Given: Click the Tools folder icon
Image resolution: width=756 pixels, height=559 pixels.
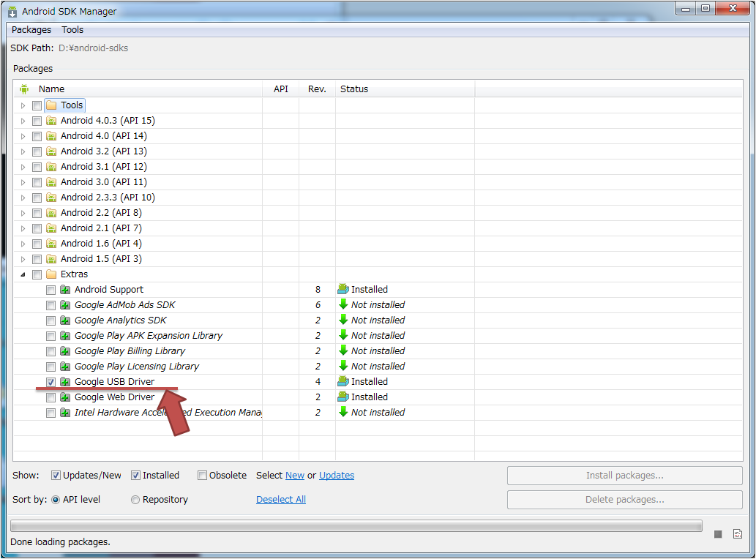Looking at the screenshot, I should [x=51, y=105].
